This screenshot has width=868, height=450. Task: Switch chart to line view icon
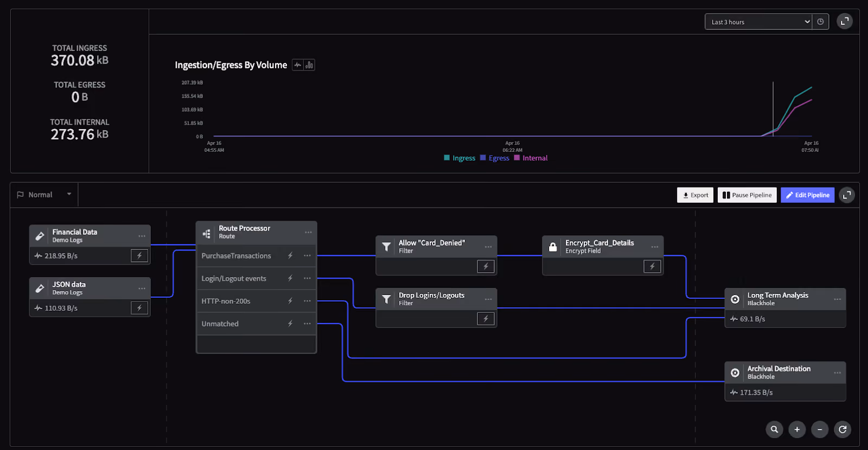[298, 65]
